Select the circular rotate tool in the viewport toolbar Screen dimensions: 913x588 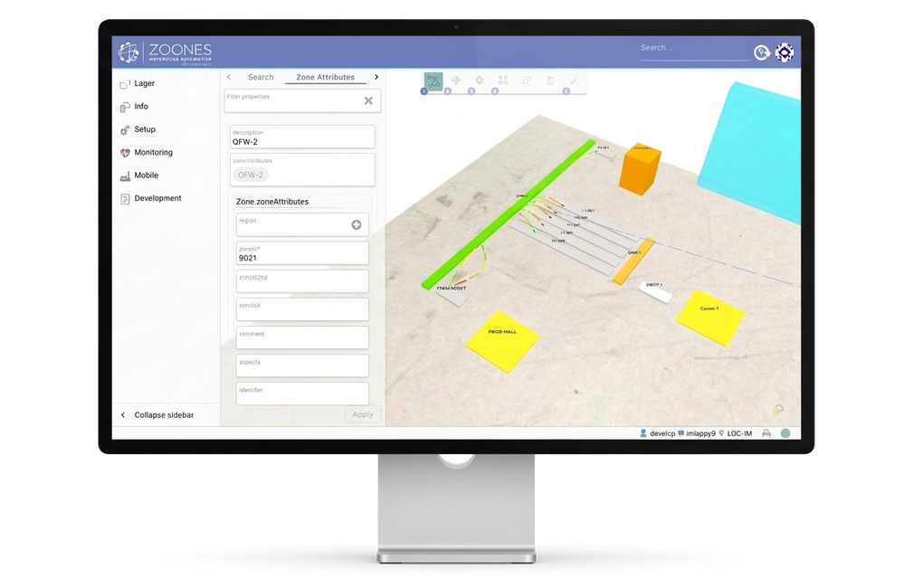[x=480, y=81]
